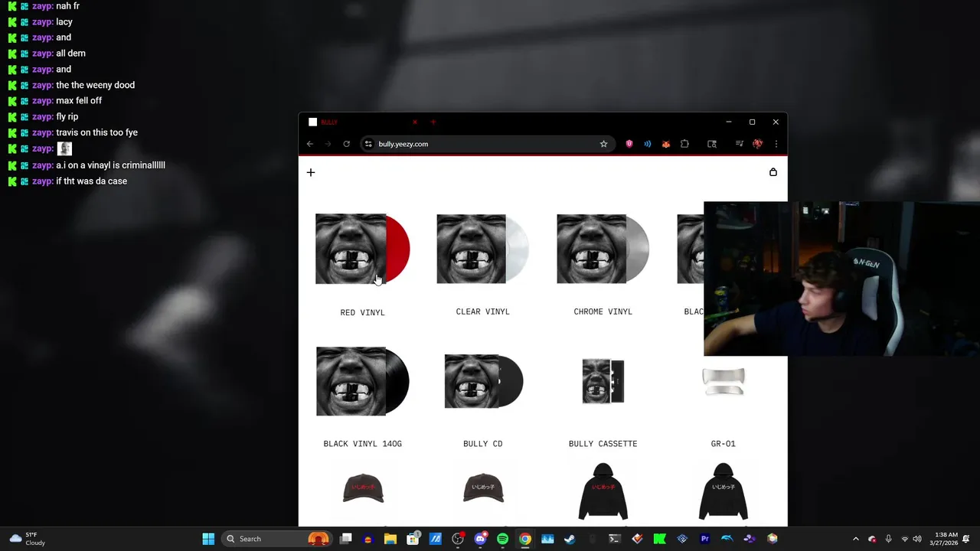Open Chrome three-dot menu
The width and height of the screenshot is (980, 551).
tap(776, 144)
